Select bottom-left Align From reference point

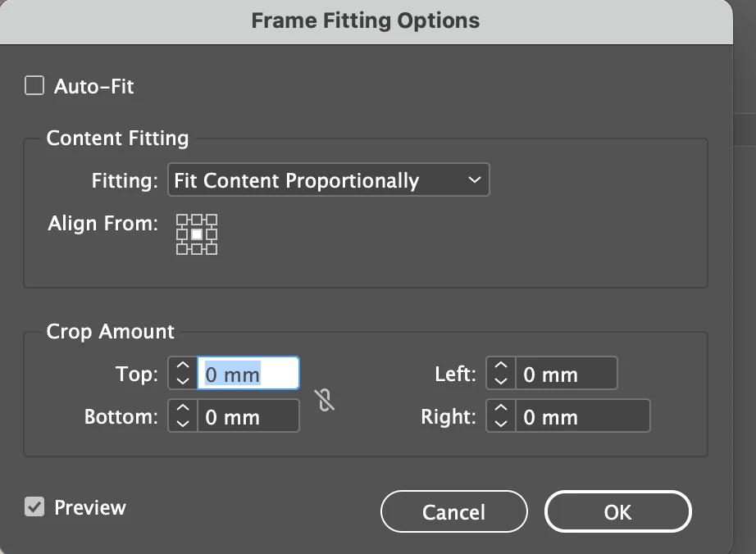coord(182,248)
